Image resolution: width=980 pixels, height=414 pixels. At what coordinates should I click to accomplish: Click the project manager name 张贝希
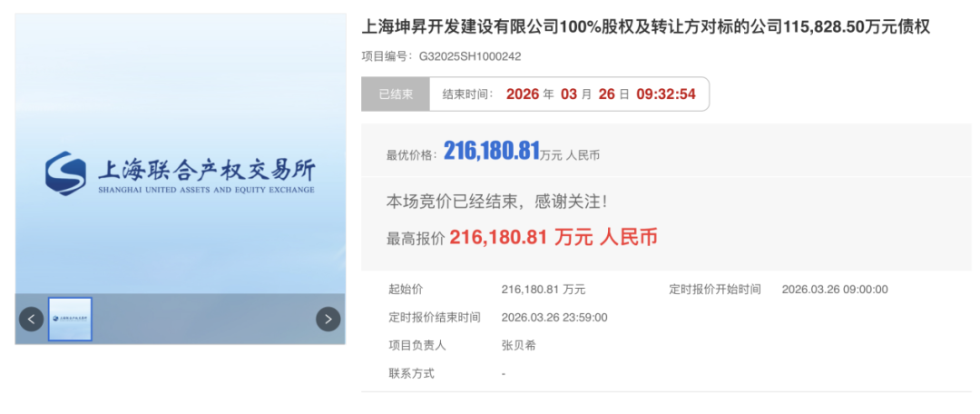pos(519,346)
